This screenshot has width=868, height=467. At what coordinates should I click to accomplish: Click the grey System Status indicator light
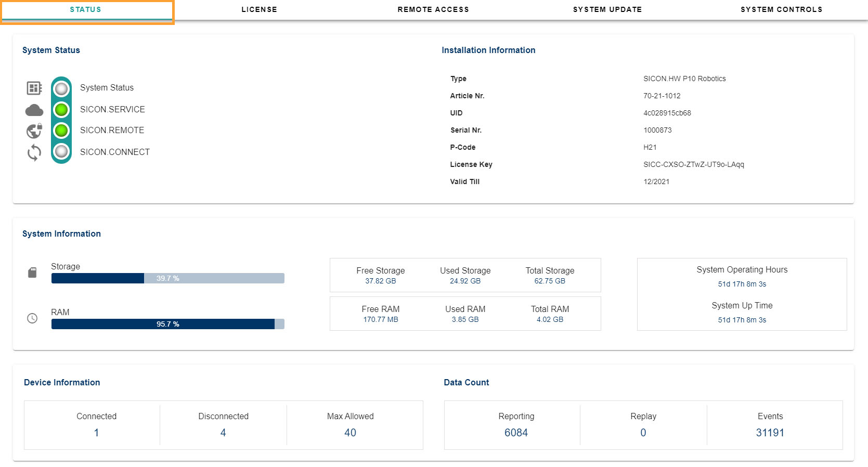coord(61,88)
